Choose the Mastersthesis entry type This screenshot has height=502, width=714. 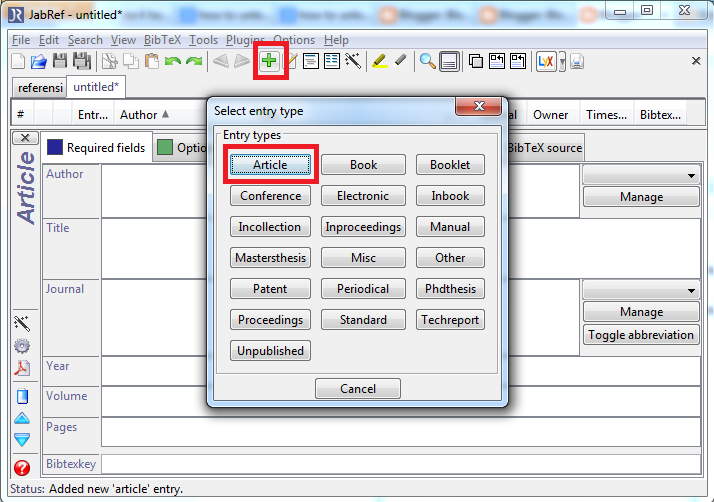click(270, 257)
